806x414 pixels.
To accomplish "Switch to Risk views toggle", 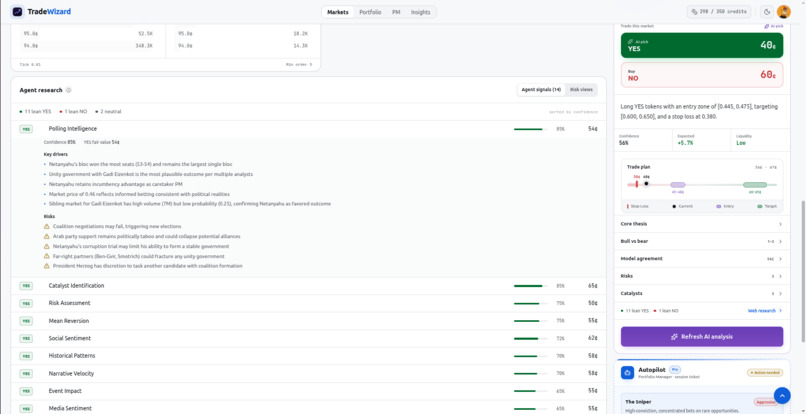I will pos(581,89).
